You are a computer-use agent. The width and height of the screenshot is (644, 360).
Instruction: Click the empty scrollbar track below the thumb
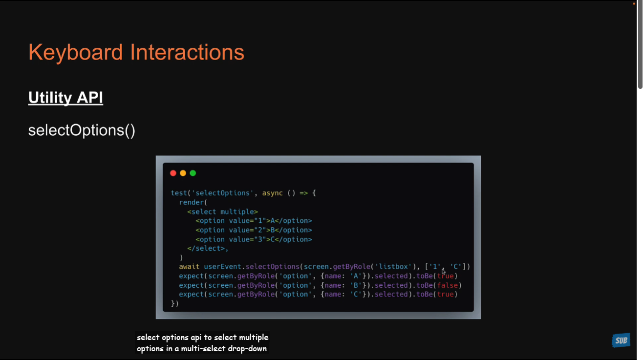pyautogui.click(x=640, y=220)
